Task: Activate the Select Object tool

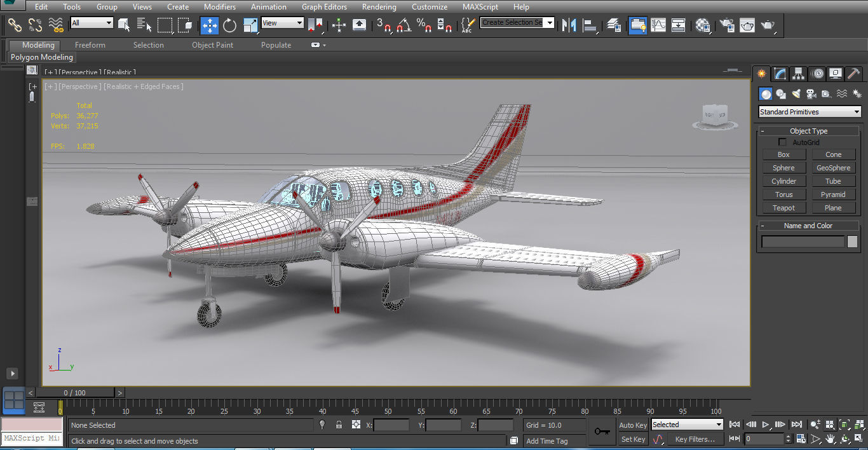Action: click(x=124, y=25)
